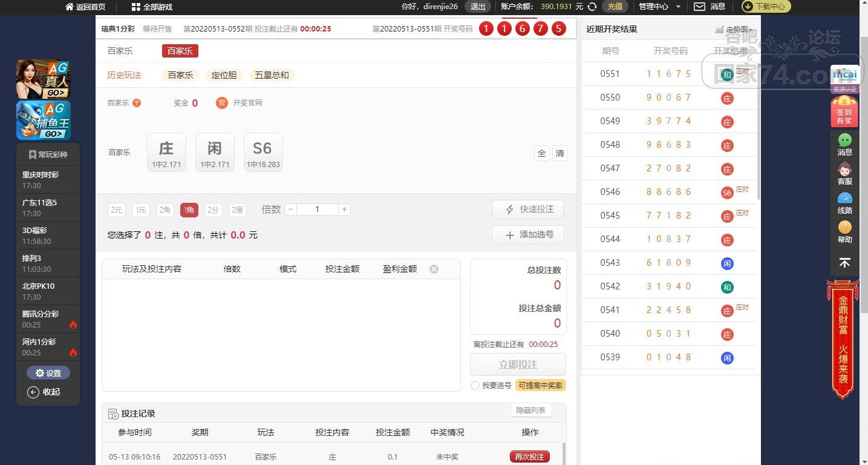
Task: Click the 金鼎财富 red banner
Action: [843, 339]
